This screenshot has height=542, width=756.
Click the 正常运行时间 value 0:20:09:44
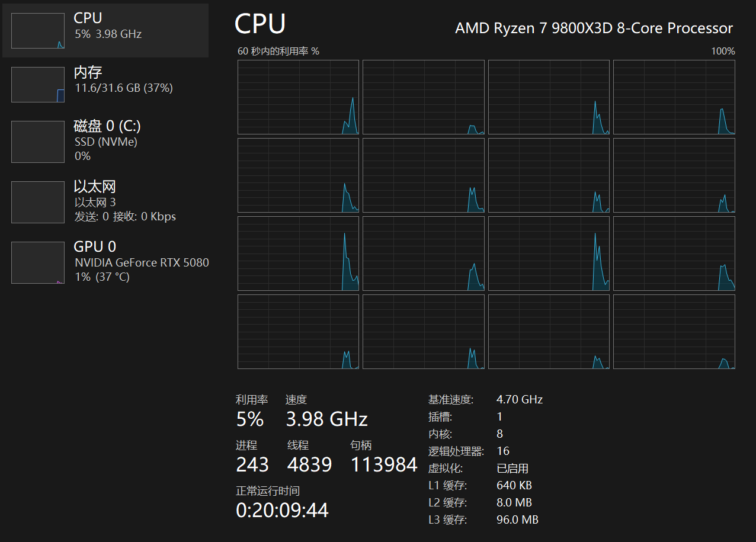pos(282,510)
